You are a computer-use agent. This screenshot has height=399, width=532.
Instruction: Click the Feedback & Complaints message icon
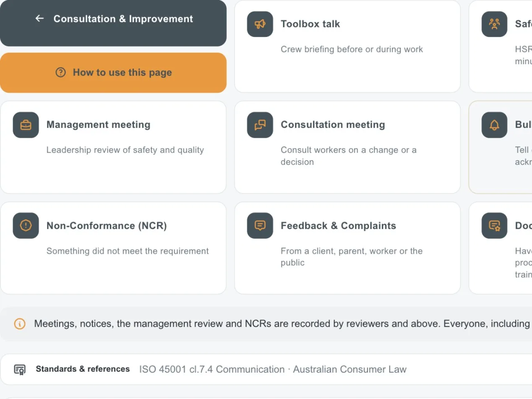tap(260, 226)
